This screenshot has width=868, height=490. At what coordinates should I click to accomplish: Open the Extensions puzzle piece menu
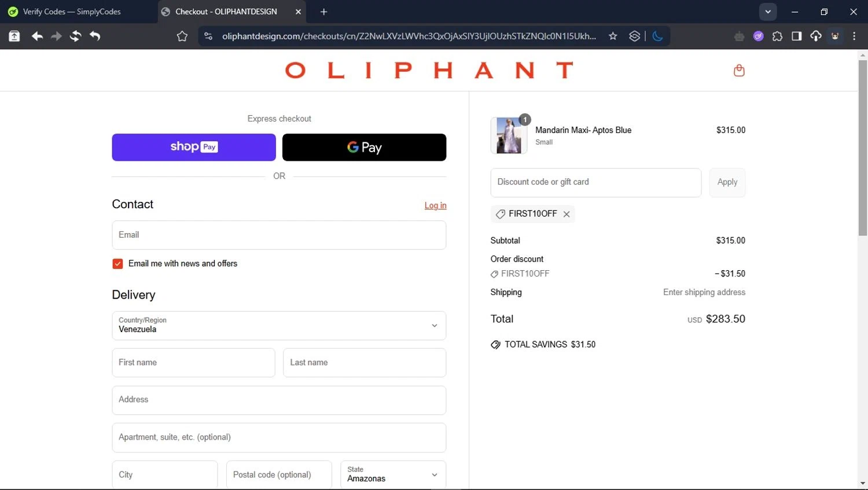point(777,36)
